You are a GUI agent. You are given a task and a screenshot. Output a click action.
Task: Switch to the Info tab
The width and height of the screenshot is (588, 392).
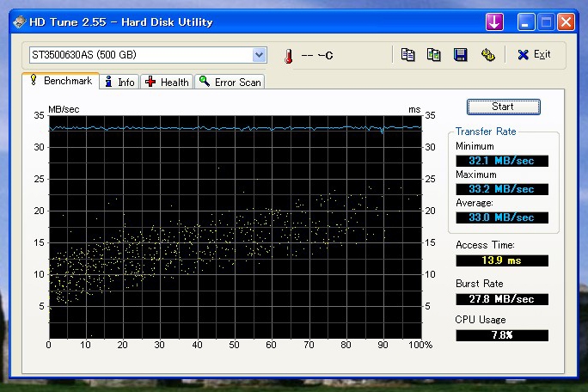click(119, 82)
